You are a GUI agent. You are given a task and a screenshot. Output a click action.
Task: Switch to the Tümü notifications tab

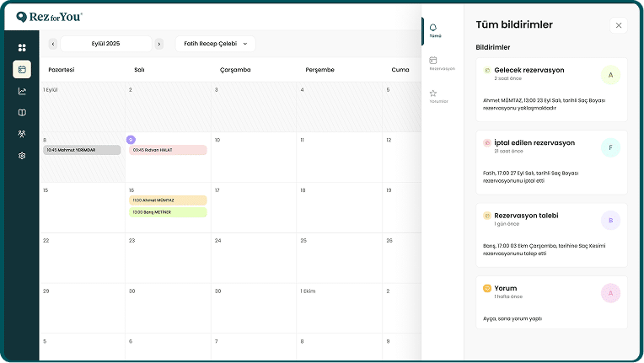tap(435, 30)
